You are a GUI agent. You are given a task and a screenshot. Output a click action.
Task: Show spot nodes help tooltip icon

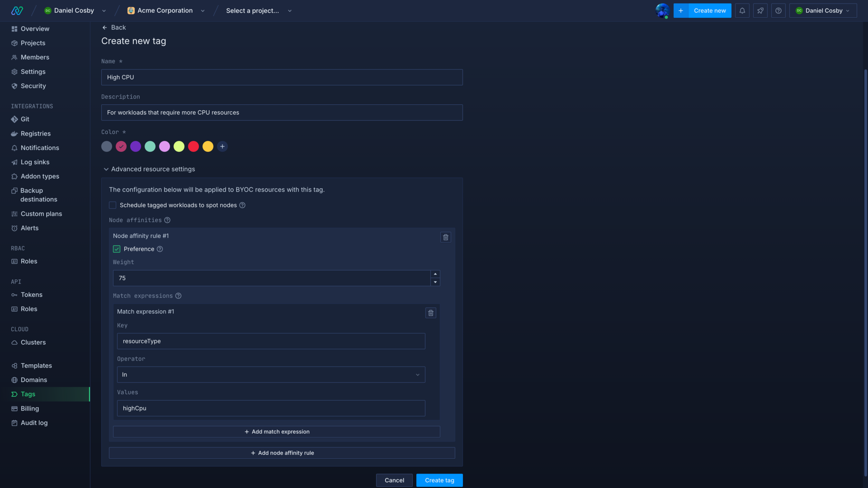tap(242, 205)
